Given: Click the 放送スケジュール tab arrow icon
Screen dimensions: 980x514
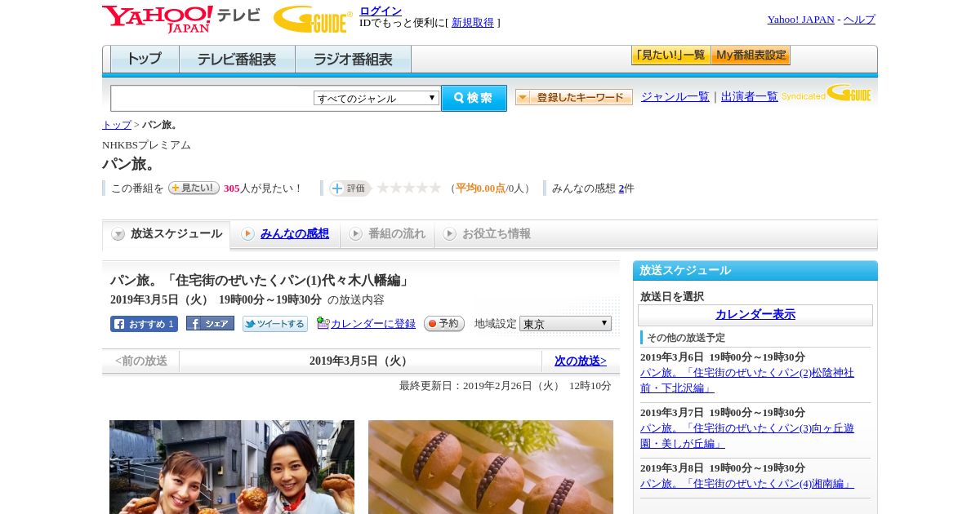Looking at the screenshot, I should pyautogui.click(x=118, y=234).
